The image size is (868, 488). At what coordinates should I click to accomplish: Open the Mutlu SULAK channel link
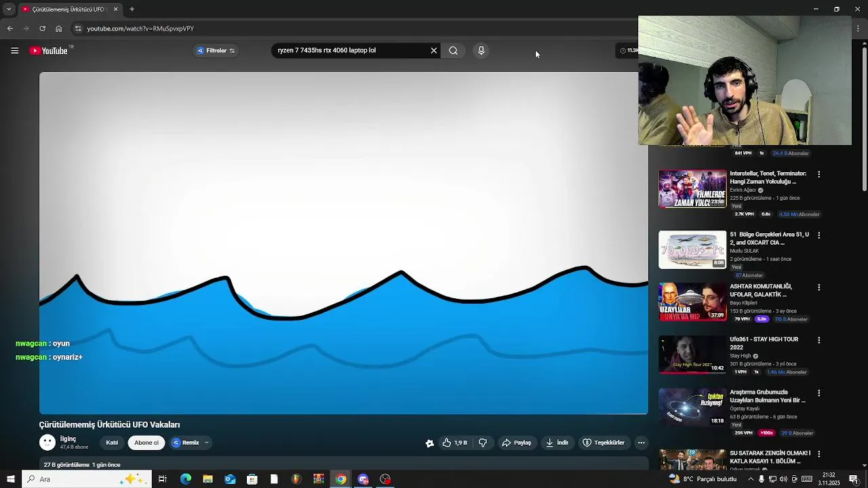click(x=744, y=251)
